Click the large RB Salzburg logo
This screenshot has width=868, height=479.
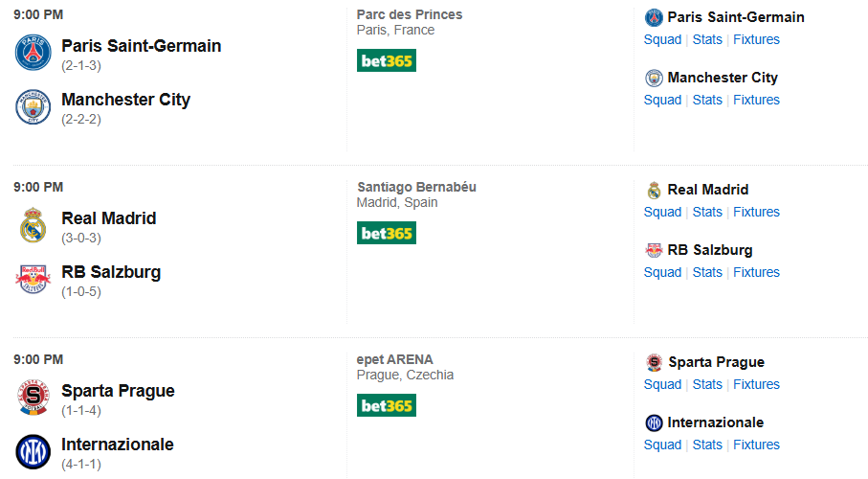click(x=33, y=279)
